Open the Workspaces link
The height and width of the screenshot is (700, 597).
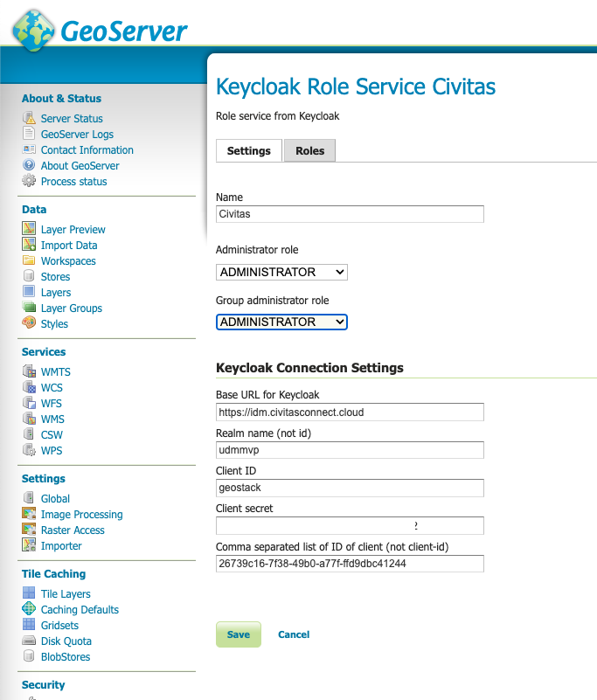pos(68,261)
